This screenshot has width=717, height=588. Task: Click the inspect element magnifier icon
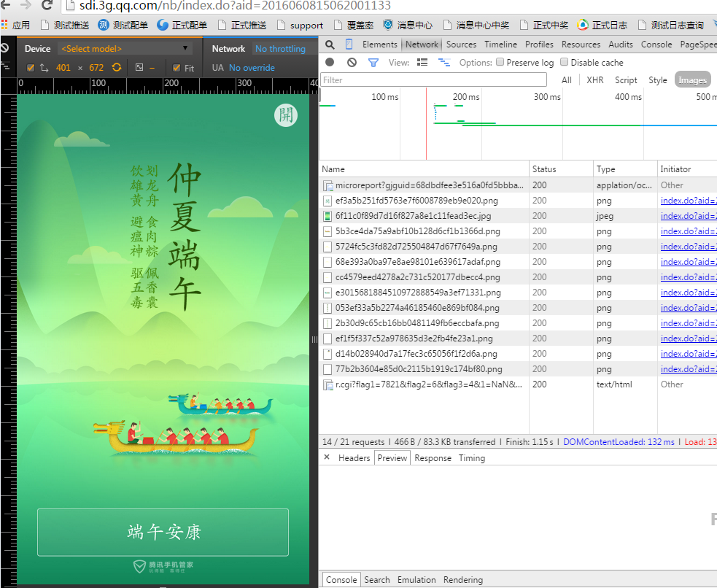pyautogui.click(x=330, y=45)
